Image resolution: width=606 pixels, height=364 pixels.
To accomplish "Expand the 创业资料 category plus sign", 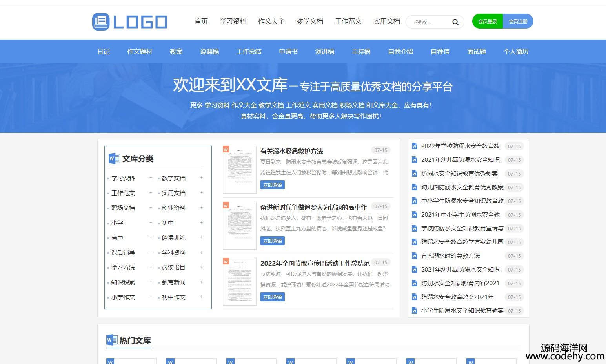I will pyautogui.click(x=201, y=208).
